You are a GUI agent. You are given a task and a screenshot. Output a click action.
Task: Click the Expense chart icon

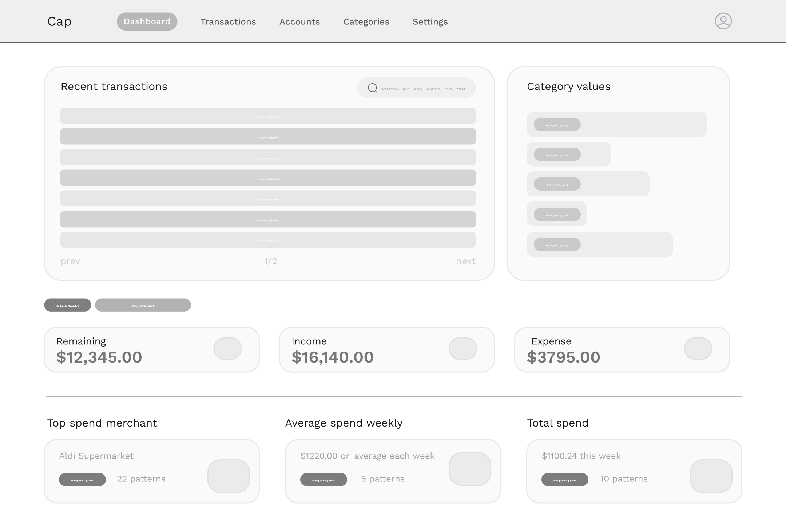pyautogui.click(x=698, y=348)
